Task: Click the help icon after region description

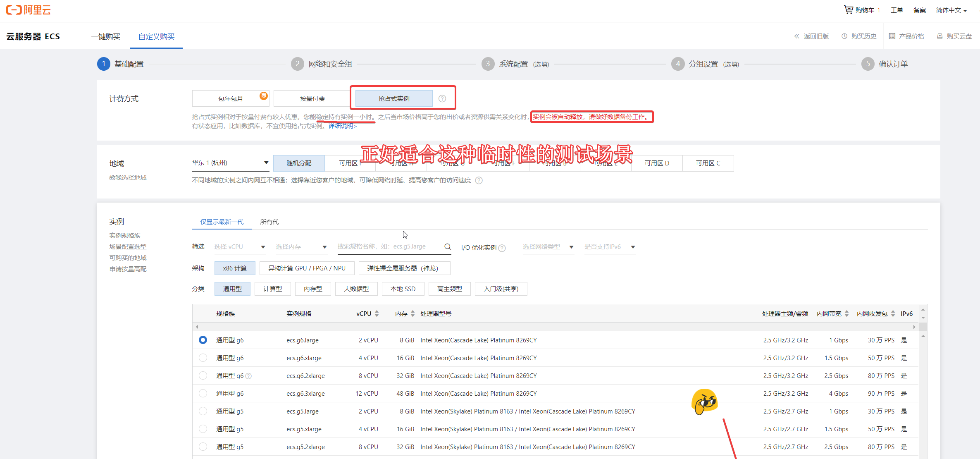Action: tap(479, 180)
